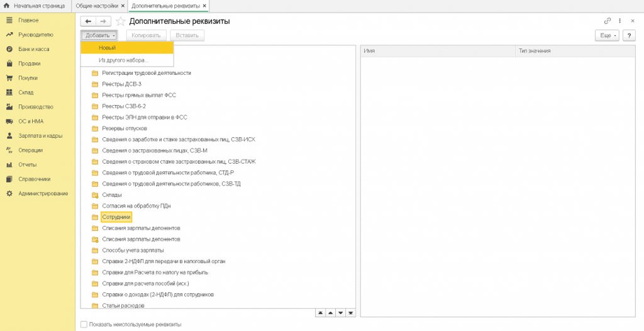The image size is (644, 331).
Task: Open the three-dot window menu
Action: click(x=619, y=21)
